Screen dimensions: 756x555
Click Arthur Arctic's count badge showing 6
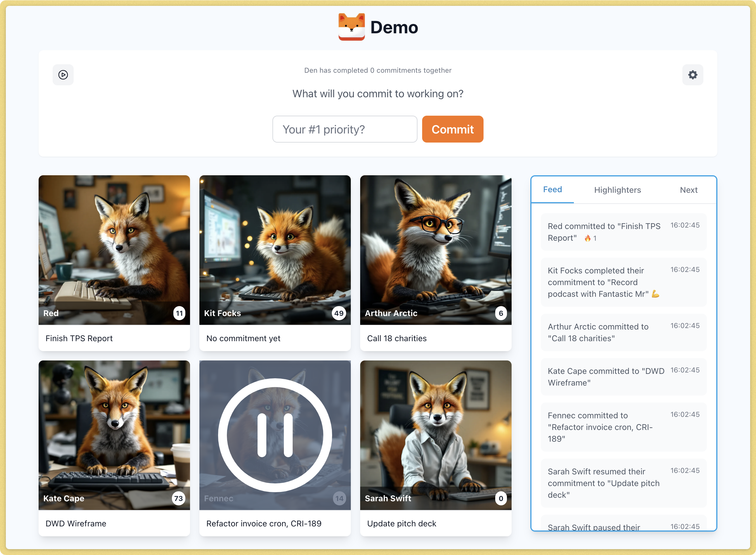tap(500, 313)
